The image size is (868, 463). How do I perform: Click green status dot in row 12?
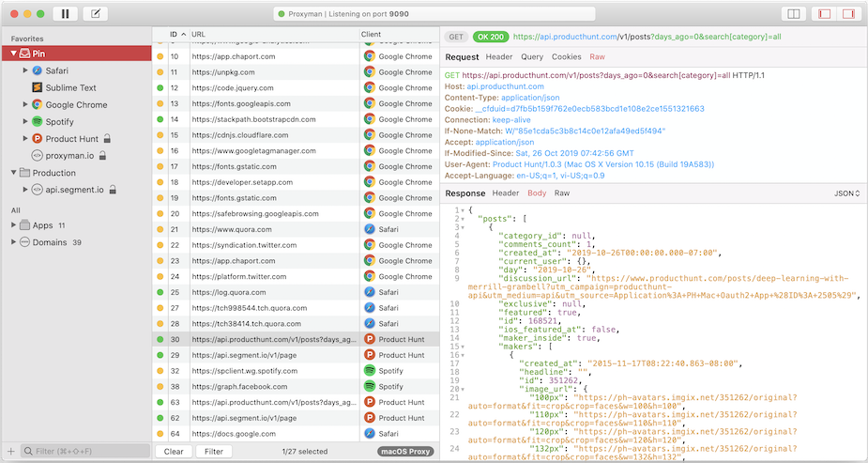pyautogui.click(x=160, y=87)
